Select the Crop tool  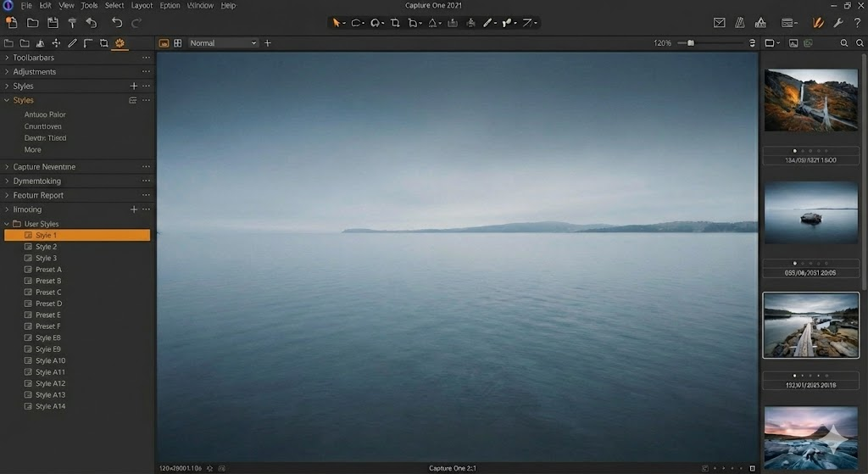pos(395,23)
